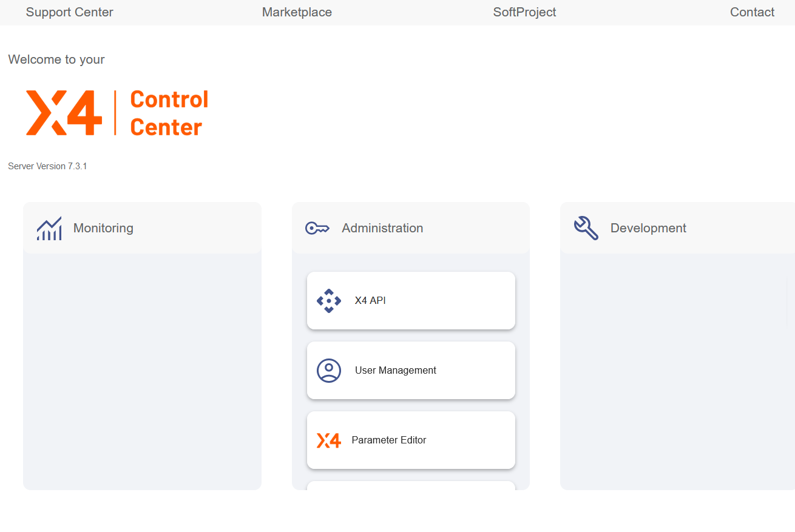
Task: Launch User Management via its label
Action: pos(395,371)
